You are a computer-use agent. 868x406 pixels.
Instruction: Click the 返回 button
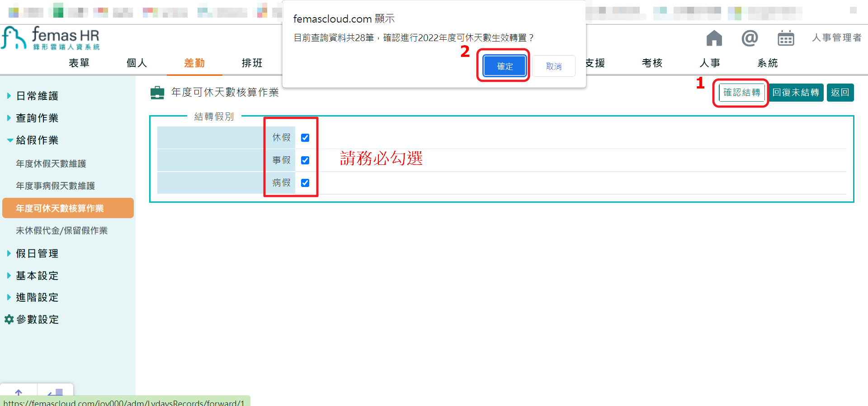tap(840, 93)
